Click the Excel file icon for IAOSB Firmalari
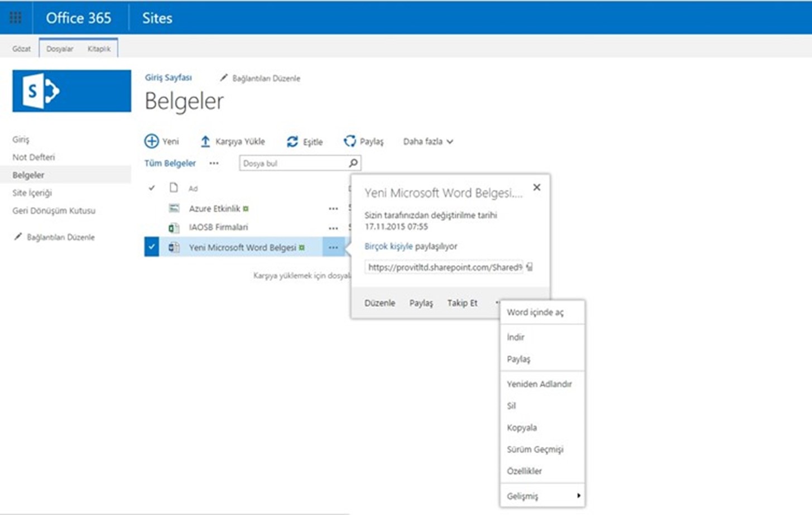This screenshot has width=812, height=515. (174, 228)
